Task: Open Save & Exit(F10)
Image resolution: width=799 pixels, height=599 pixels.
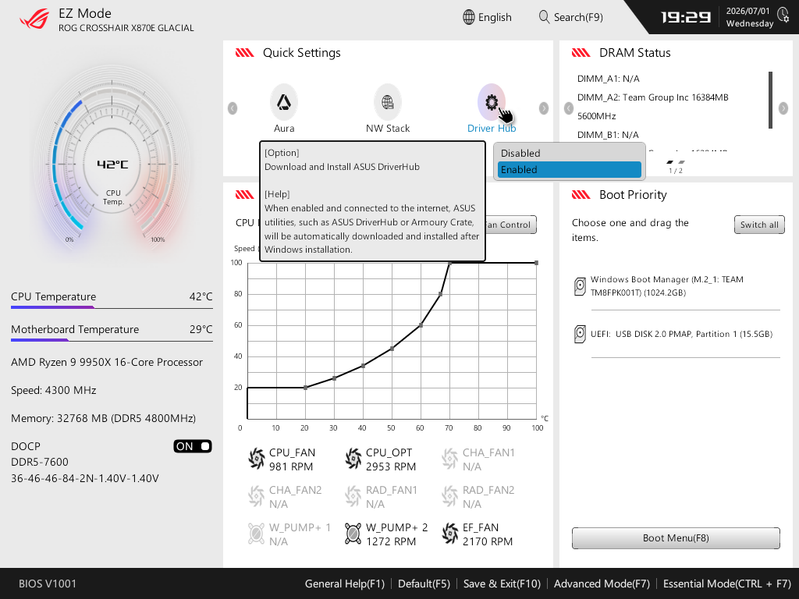Action: tap(502, 584)
